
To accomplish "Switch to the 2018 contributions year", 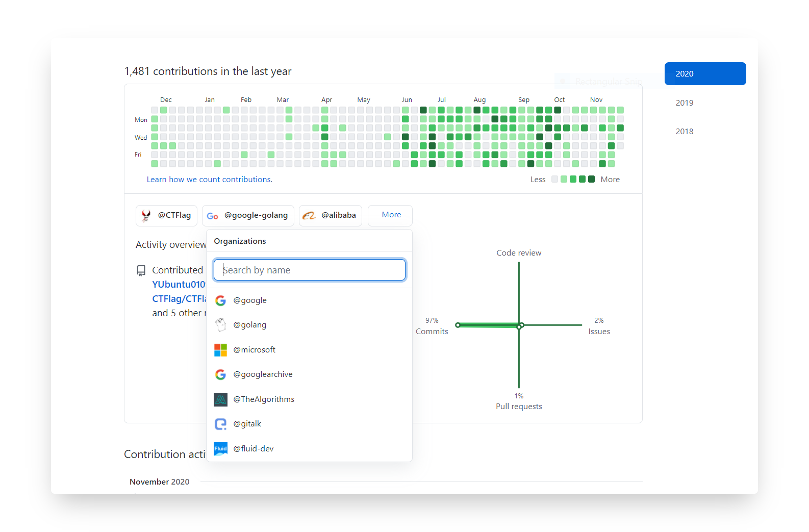I will click(684, 132).
